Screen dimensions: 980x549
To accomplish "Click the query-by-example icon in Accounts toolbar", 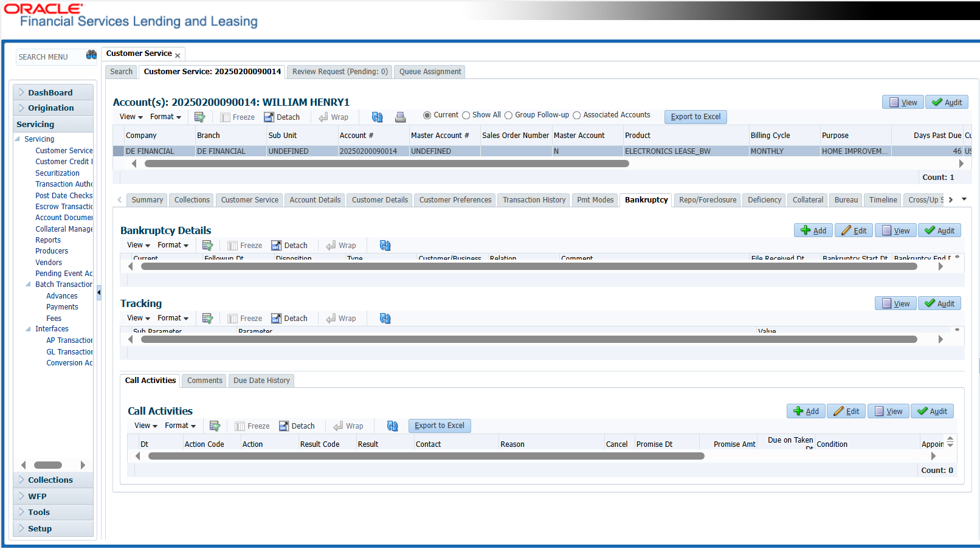I will point(199,117).
